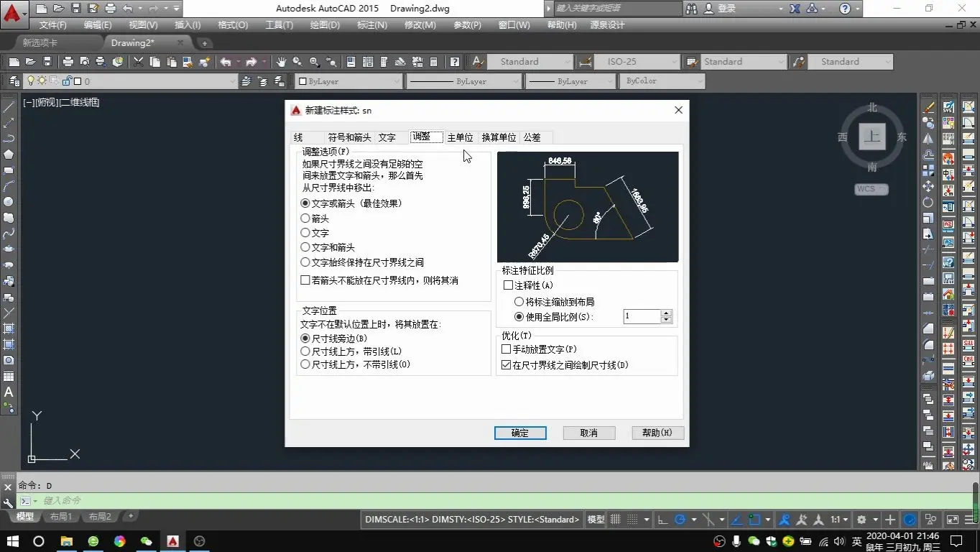Viewport: 980px width, 552px height.
Task: Select the '箭头' radio option
Action: pyautogui.click(x=305, y=218)
